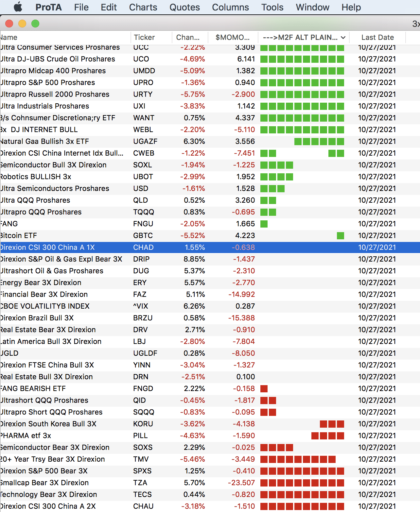The height and width of the screenshot is (512, 420).
Task: Click the Direxion S&P 500 Bear 3X name
Action: point(44,471)
